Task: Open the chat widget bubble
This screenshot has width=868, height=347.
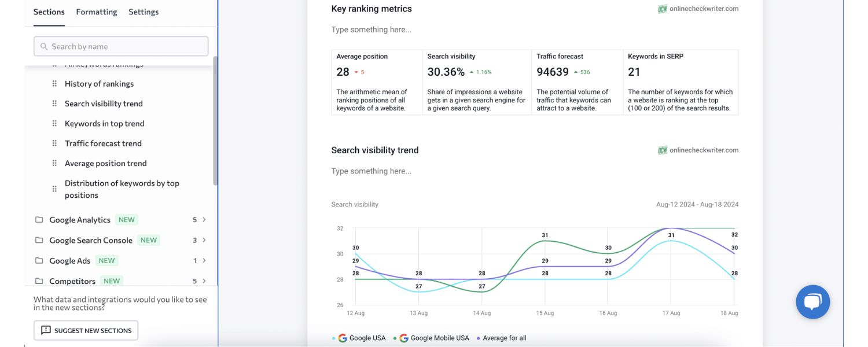Action: pos(812,301)
